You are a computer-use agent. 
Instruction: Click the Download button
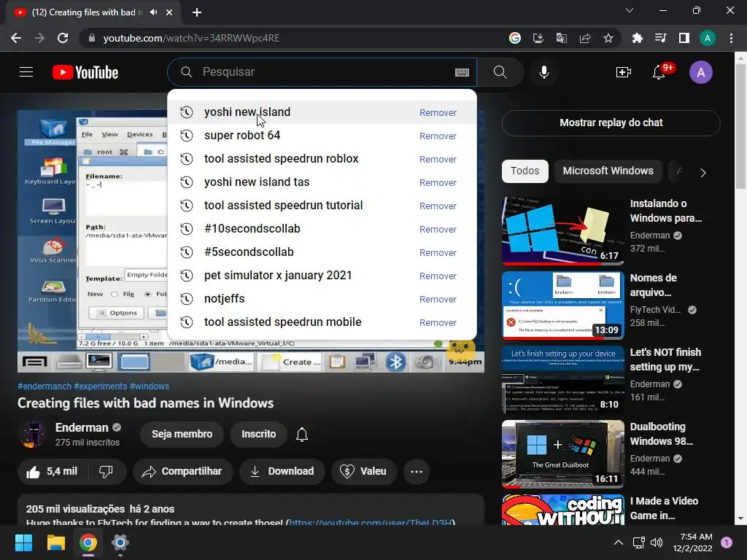click(282, 472)
